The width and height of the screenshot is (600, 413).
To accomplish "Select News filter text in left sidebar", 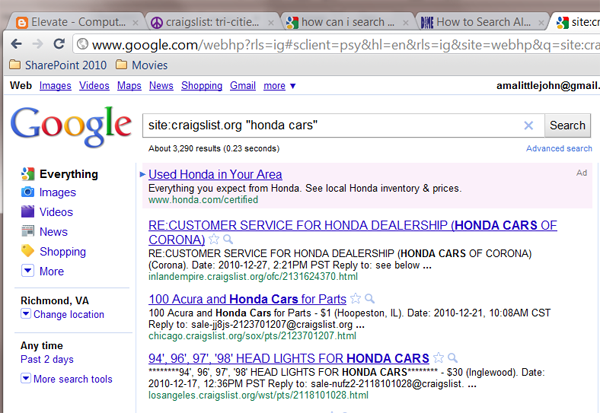I will coord(53,232).
